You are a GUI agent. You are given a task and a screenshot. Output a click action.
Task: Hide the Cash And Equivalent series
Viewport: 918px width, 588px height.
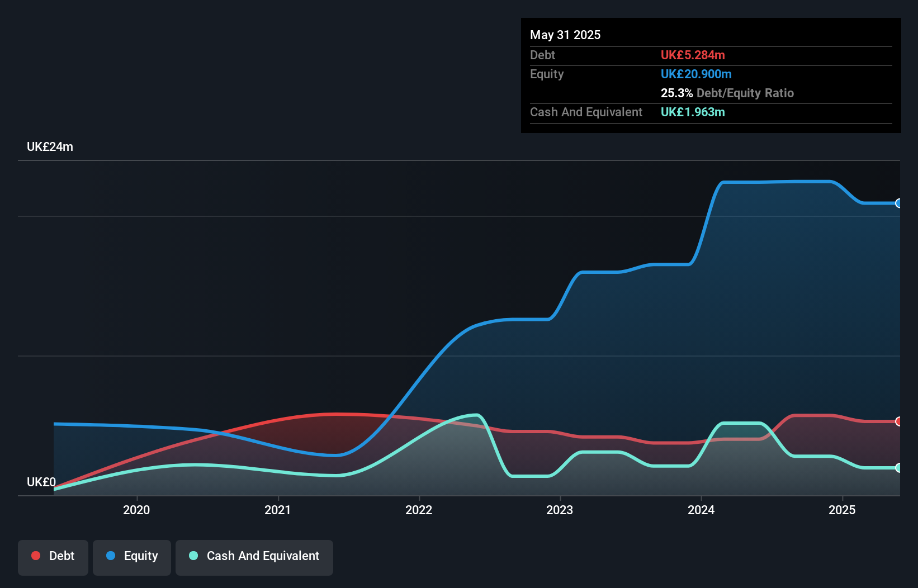pyautogui.click(x=254, y=557)
